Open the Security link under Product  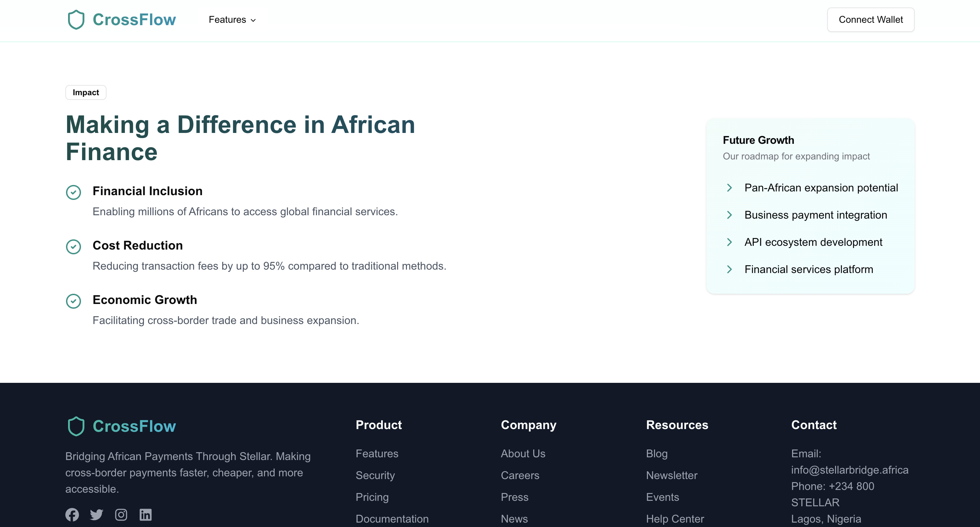click(375, 475)
